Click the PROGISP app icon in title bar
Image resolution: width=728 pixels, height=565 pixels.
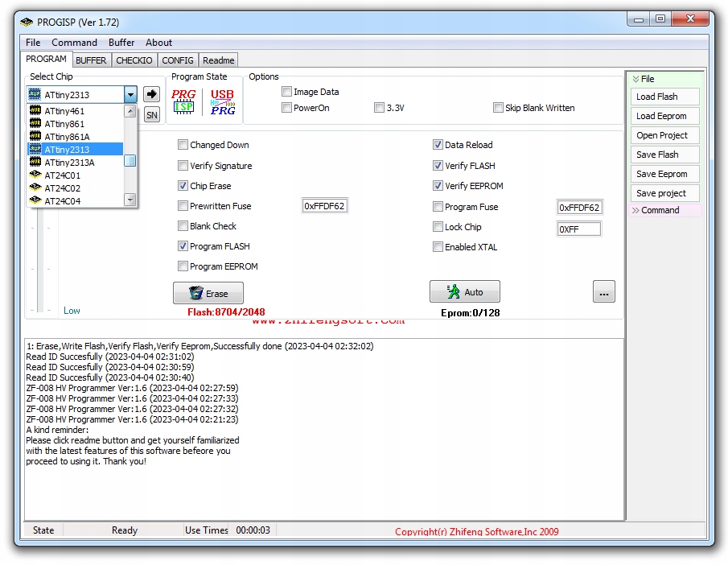click(x=27, y=22)
